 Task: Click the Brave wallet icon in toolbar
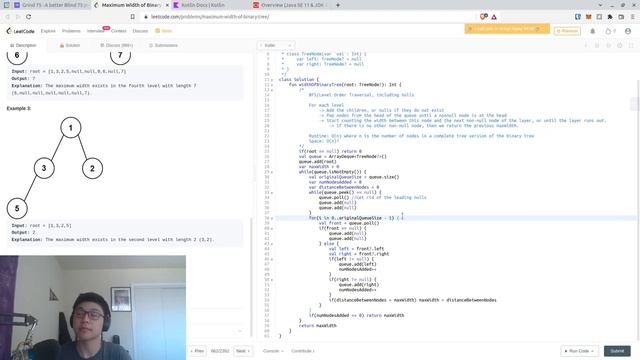coord(621,17)
